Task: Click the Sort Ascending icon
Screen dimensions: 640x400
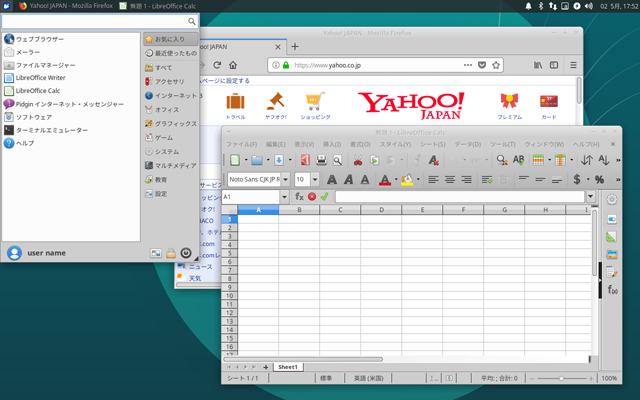Action: (604, 160)
